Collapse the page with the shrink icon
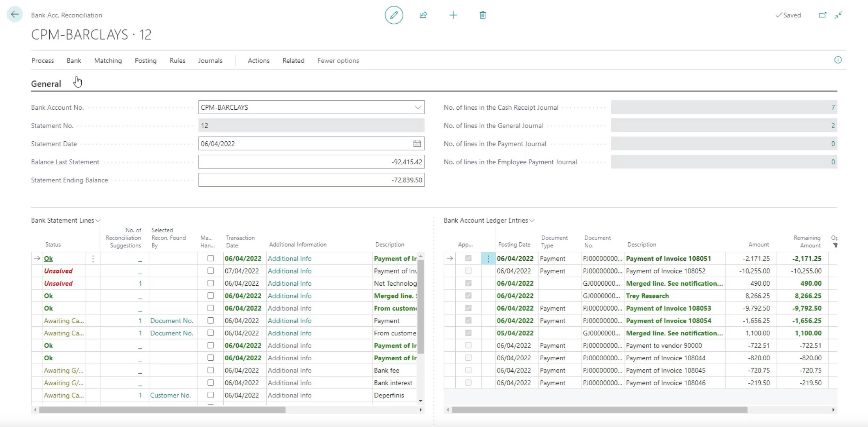This screenshot has height=427, width=868. point(838,15)
